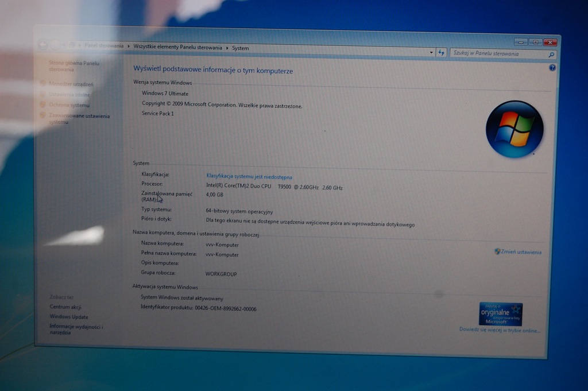Open "Ochrona systemu" from the sidebar
588x391 pixels.
coord(69,105)
